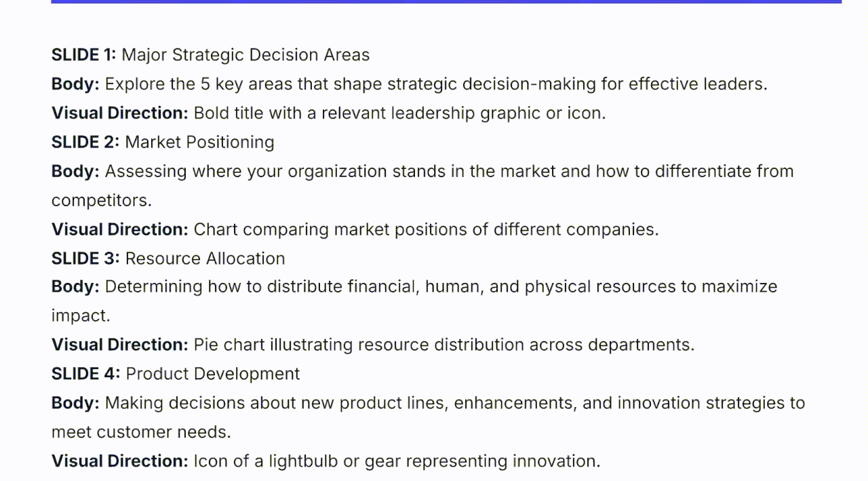868x481 pixels.
Task: Click the "Major Strategic Decision Areas" title
Action: point(245,55)
